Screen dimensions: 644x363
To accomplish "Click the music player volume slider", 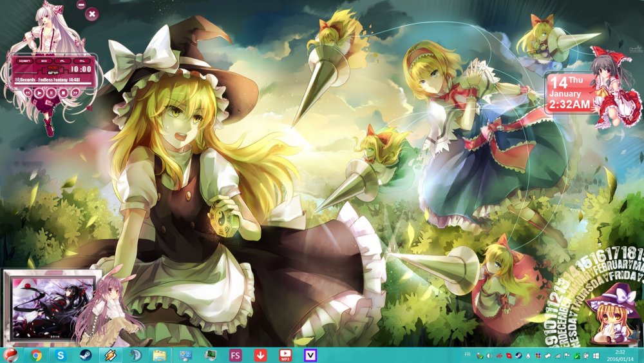I will (x=26, y=73).
